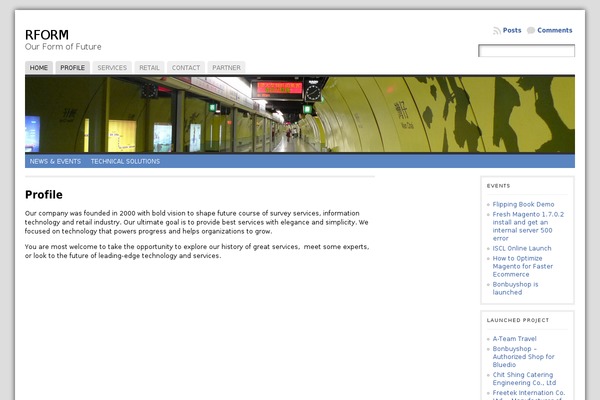Open the CONTACT tab
Image resolution: width=600 pixels, height=400 pixels.
tap(186, 67)
